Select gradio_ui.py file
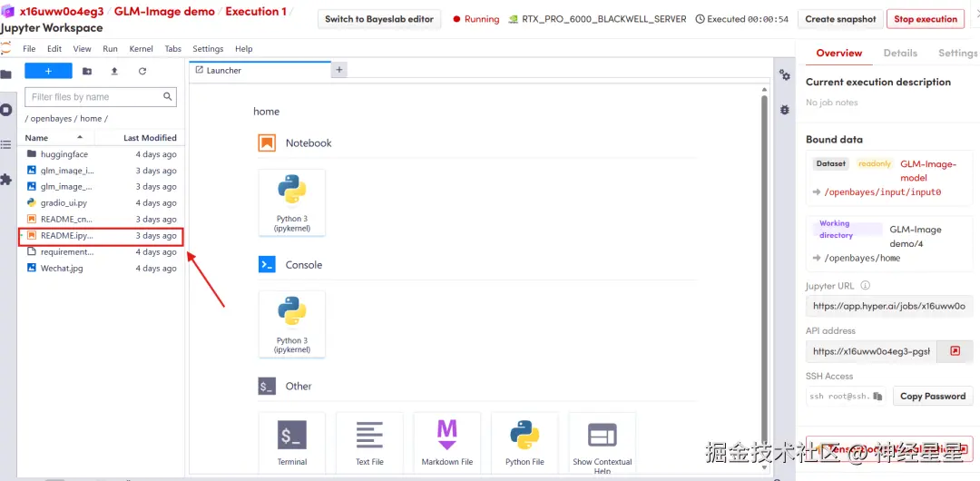980x481 pixels. coord(102,202)
